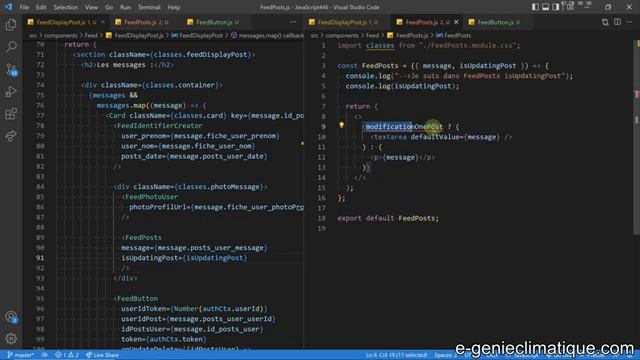Close the active FeedPosts.js tab on the right
The height and width of the screenshot is (360, 640).
456,22
